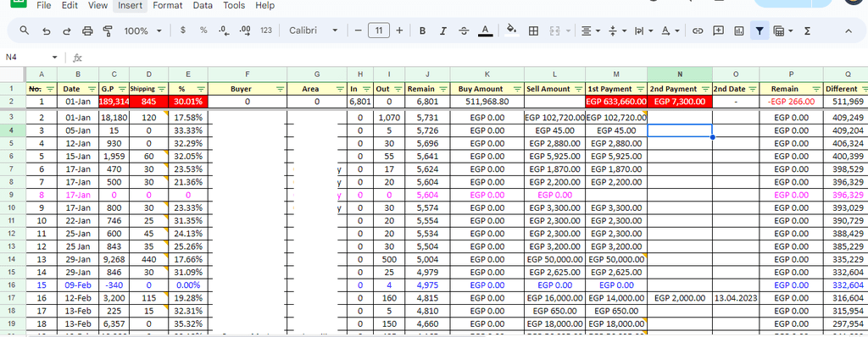Open text wrapping dropdown
Image resolution: width=868 pixels, height=337 pixels.
pos(644,31)
